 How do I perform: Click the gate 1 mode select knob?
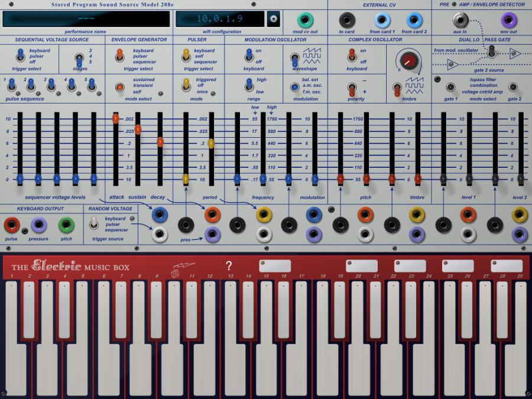[450, 87]
